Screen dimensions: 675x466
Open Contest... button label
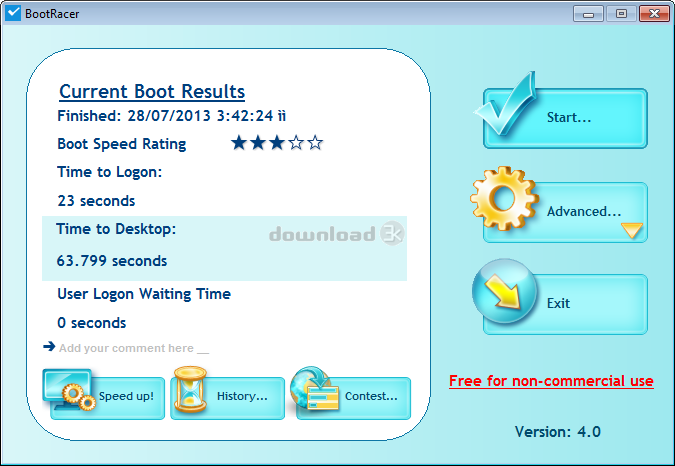[371, 396]
